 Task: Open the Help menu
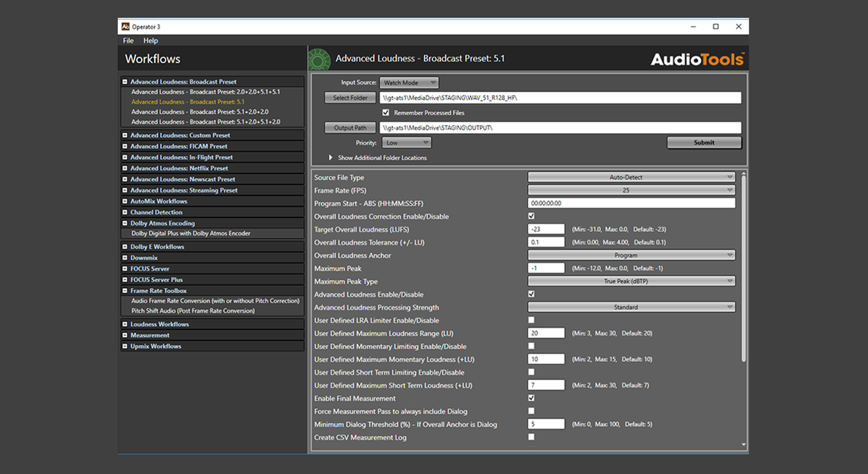click(x=150, y=41)
